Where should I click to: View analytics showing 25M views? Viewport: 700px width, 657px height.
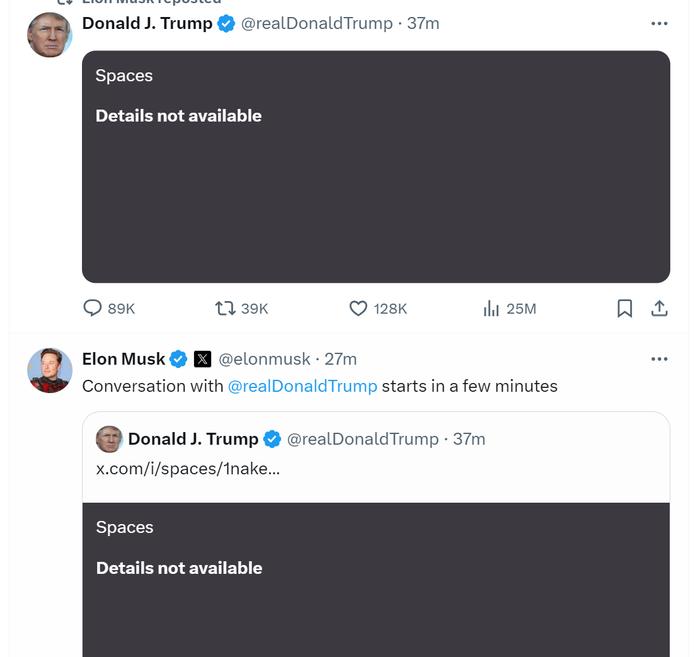[491, 308]
